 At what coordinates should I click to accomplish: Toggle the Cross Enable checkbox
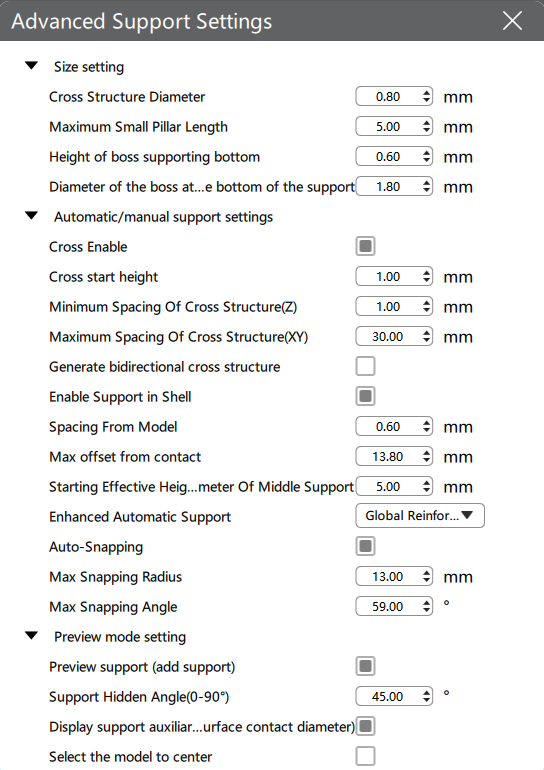pos(365,246)
